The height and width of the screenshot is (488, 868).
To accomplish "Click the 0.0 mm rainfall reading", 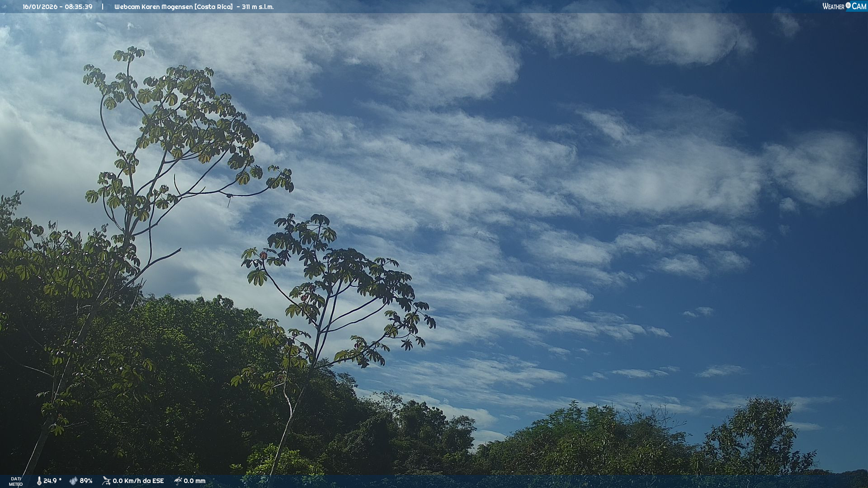I will (x=194, y=481).
